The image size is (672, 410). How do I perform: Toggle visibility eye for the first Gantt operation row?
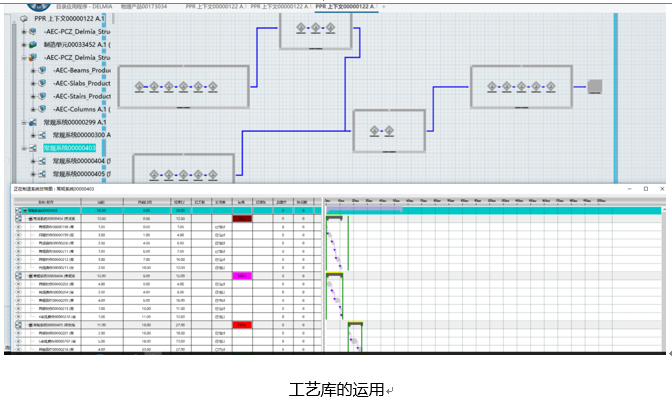(19, 227)
